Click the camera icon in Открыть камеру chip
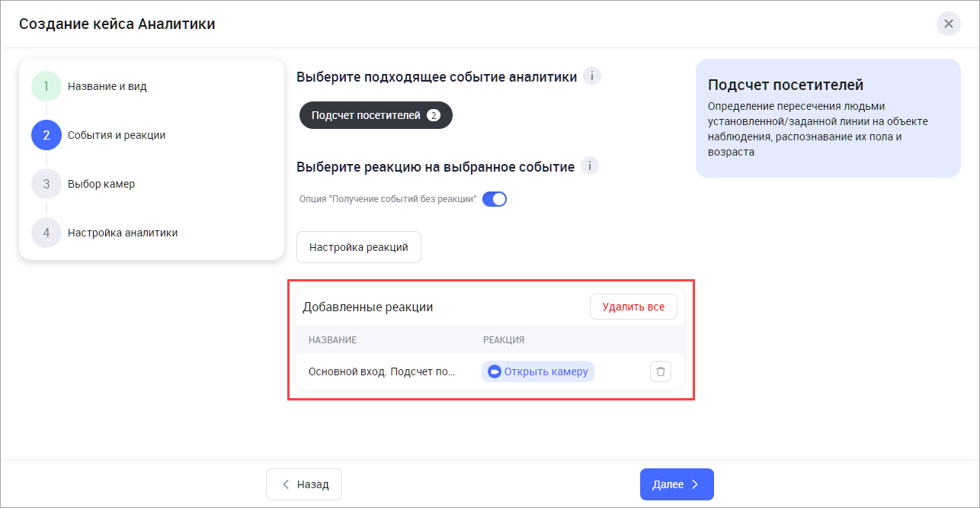The height and width of the screenshot is (508, 980). pyautogui.click(x=494, y=371)
